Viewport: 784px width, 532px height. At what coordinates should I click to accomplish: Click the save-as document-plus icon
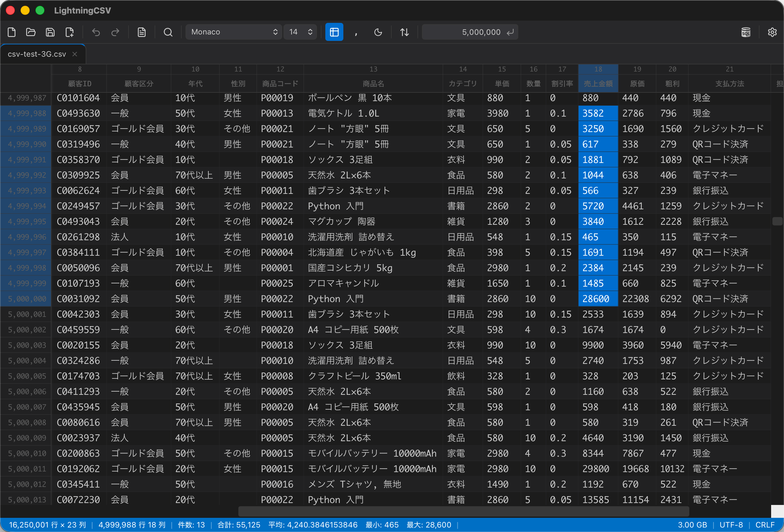70,32
